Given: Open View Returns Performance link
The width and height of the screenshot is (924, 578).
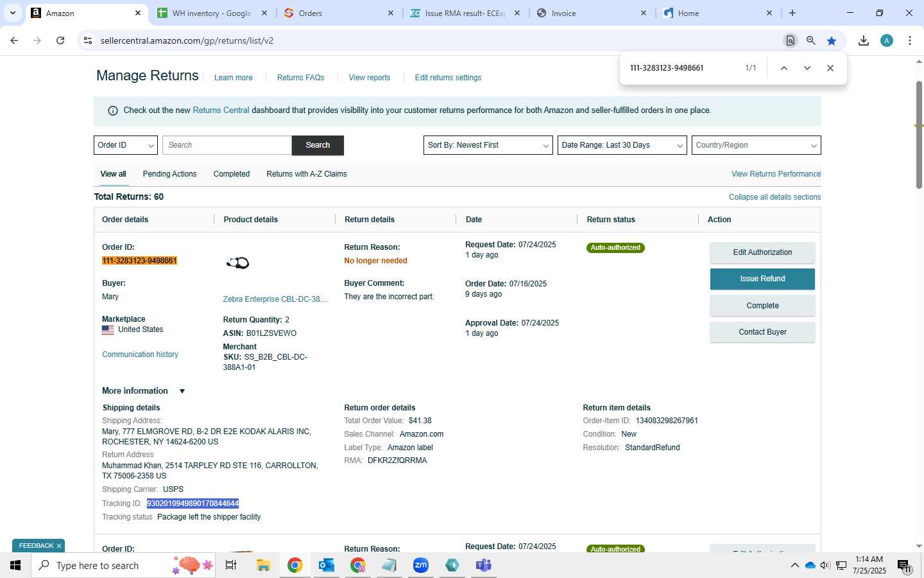Looking at the screenshot, I should tap(776, 174).
